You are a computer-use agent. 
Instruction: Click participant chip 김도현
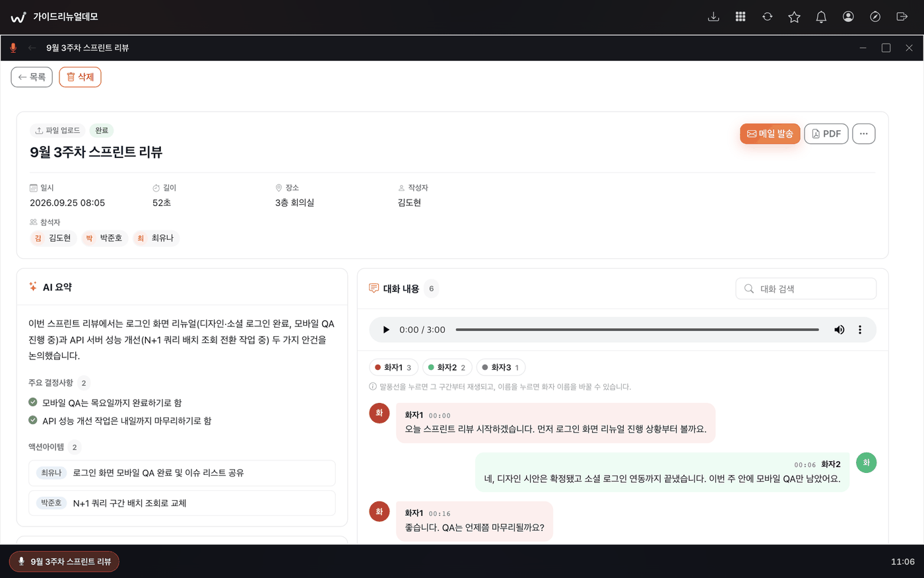coord(53,238)
